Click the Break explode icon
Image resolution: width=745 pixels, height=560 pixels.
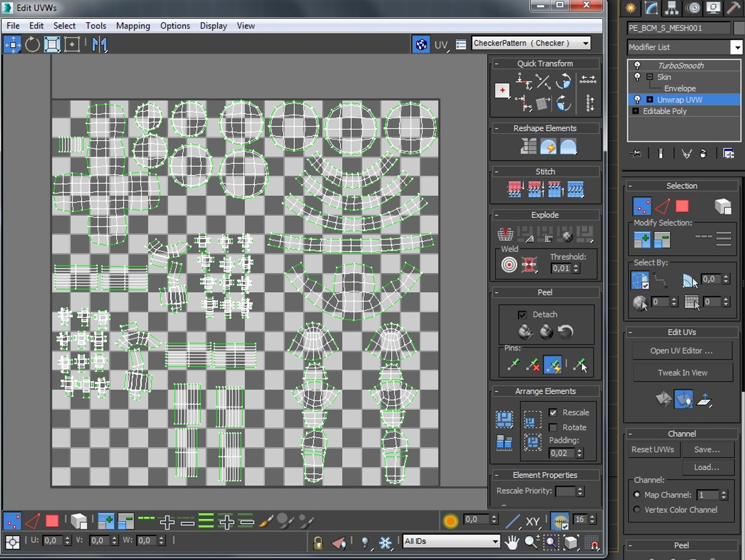505,234
